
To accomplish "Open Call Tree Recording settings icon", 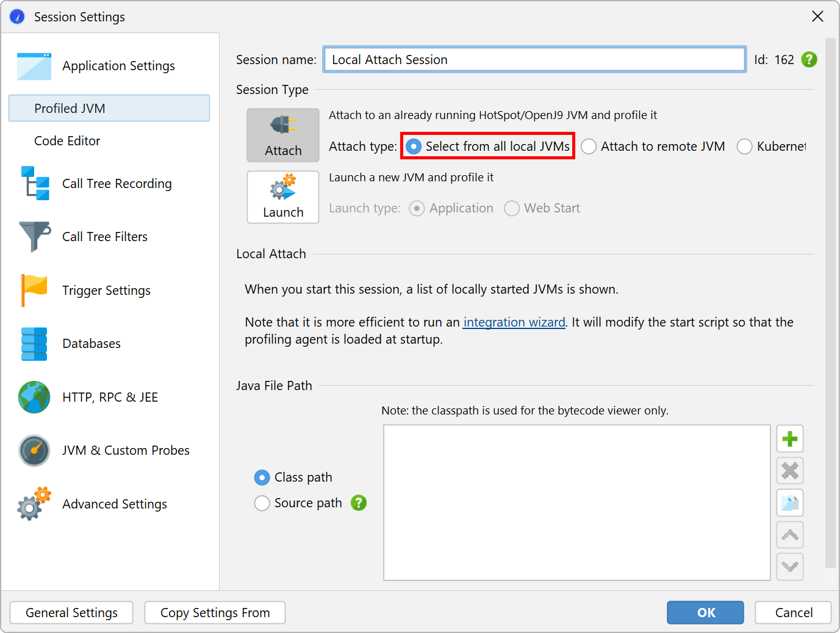I will [x=35, y=183].
